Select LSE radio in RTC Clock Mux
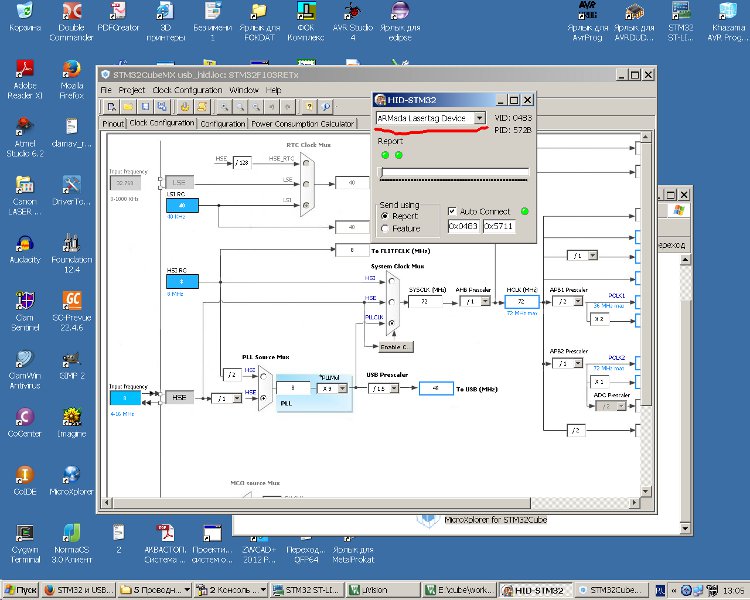The width and height of the screenshot is (750, 600). [306, 184]
